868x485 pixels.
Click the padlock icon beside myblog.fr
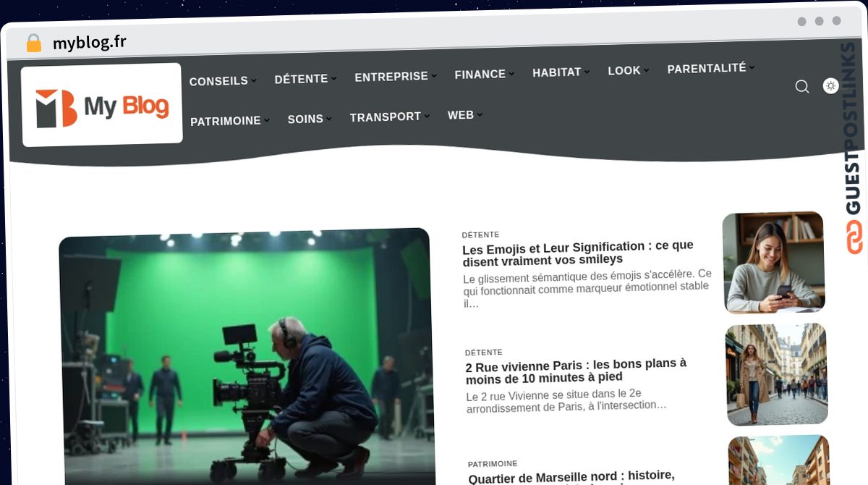pyautogui.click(x=33, y=43)
